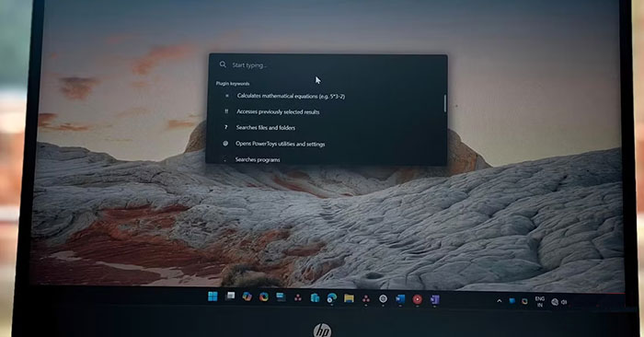Select "Searches files and folders" row
Screen dimensions: 644x337
tap(327, 127)
